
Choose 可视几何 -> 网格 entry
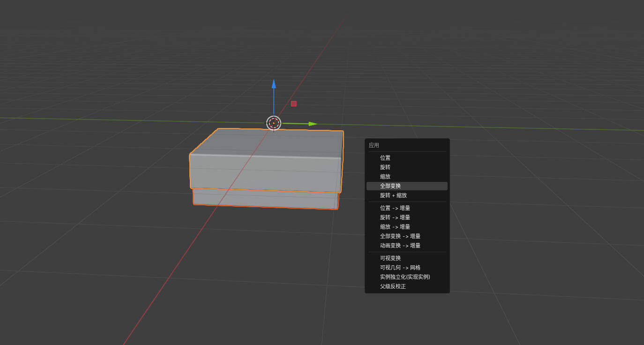(407, 268)
